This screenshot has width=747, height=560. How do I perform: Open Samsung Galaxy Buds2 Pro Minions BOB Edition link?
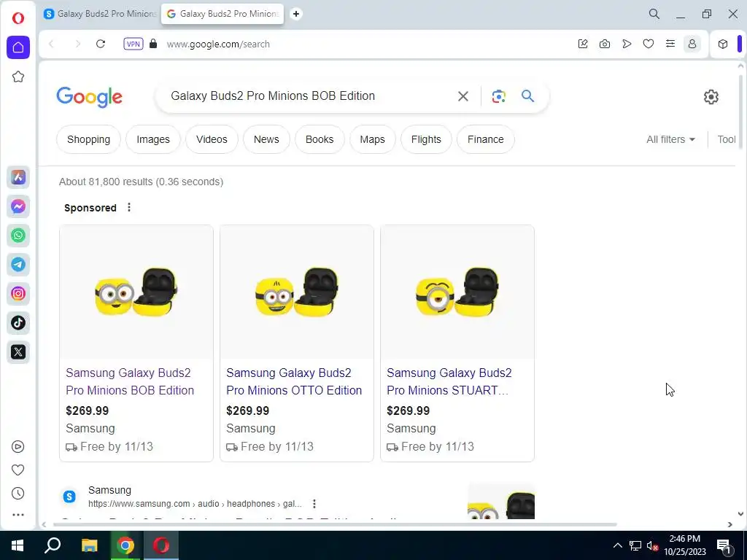click(x=130, y=381)
